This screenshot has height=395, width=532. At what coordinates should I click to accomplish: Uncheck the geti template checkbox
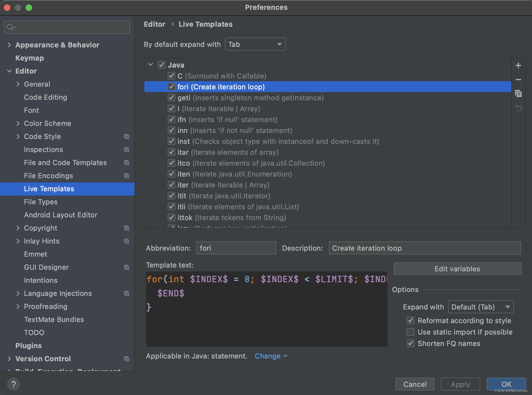171,98
